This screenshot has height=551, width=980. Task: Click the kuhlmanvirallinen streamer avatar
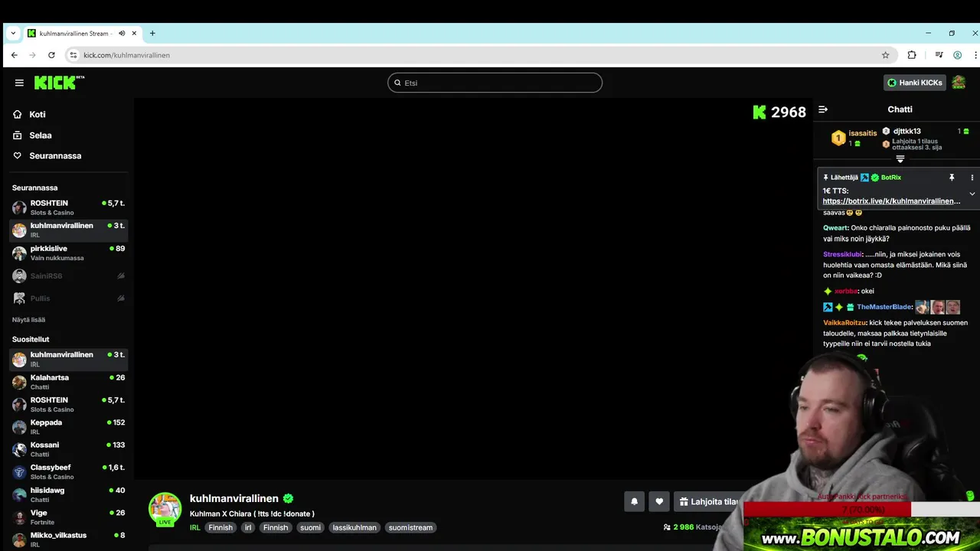[165, 509]
